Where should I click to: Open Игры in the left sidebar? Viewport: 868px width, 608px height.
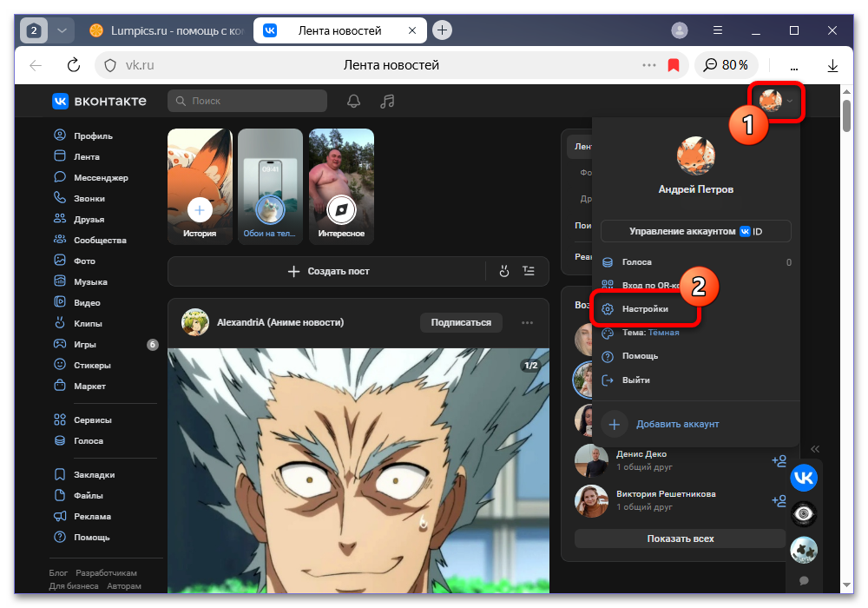[x=75, y=345]
